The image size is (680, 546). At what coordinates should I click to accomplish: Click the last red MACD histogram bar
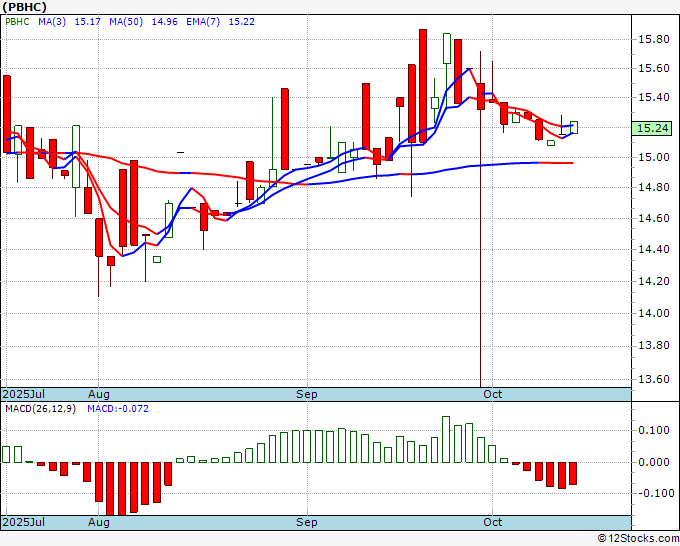pyautogui.click(x=573, y=473)
